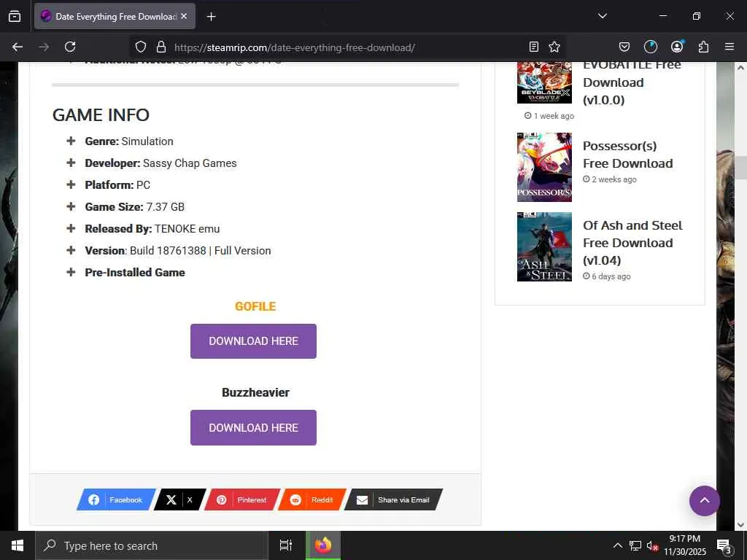
Task: Open EVOBATTLE Free Download (v1.0.0) link
Action: pyautogui.click(x=632, y=82)
